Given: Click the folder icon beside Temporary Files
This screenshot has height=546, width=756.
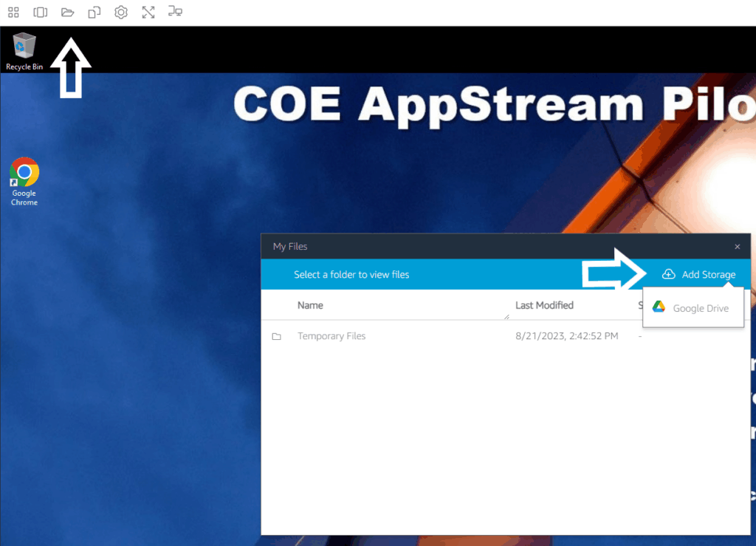Looking at the screenshot, I should coord(276,336).
